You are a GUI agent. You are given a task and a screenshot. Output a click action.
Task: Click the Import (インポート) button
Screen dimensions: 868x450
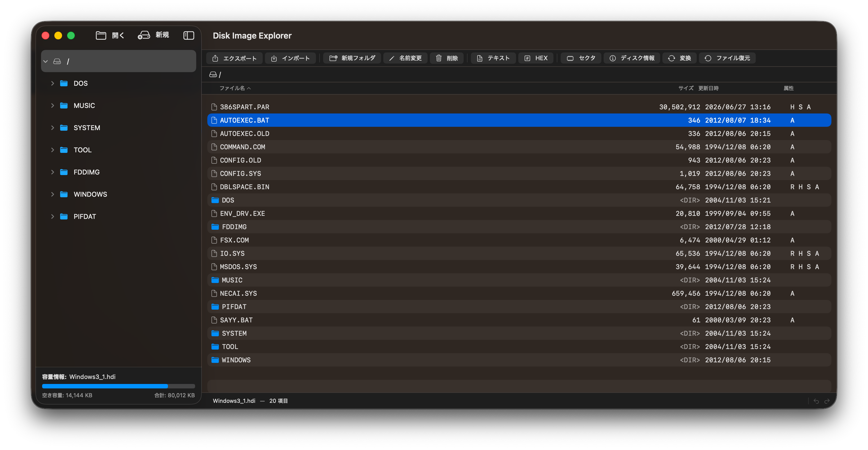[x=290, y=58]
